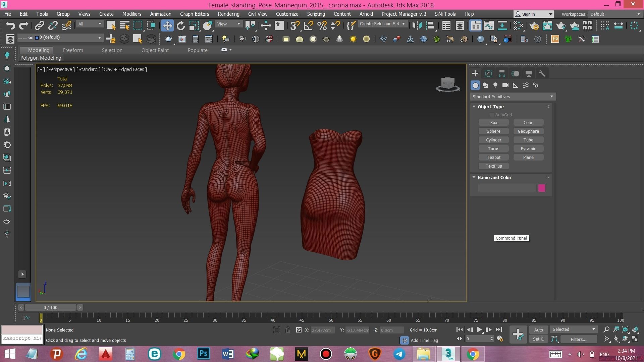644x362 pixels.
Task: Open the Standard Primitives dropdown
Action: point(513,97)
